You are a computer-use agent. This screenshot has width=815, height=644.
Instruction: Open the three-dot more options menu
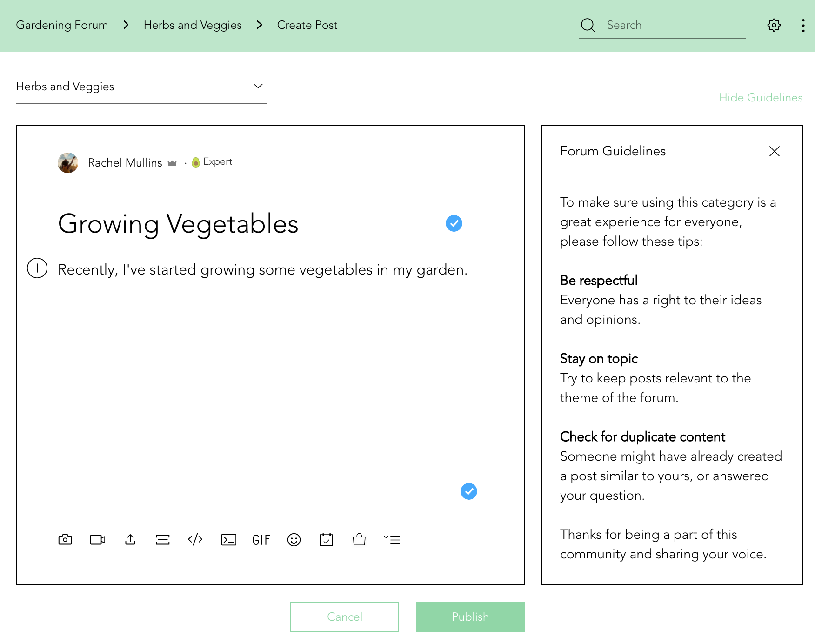point(803,25)
